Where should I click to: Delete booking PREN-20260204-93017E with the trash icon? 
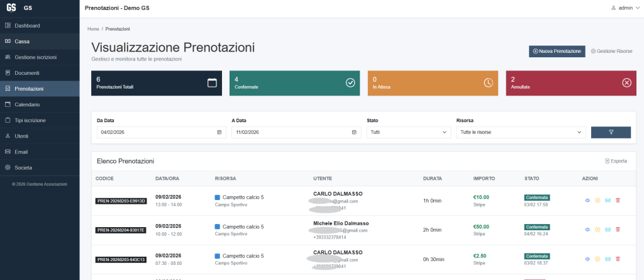click(618, 230)
